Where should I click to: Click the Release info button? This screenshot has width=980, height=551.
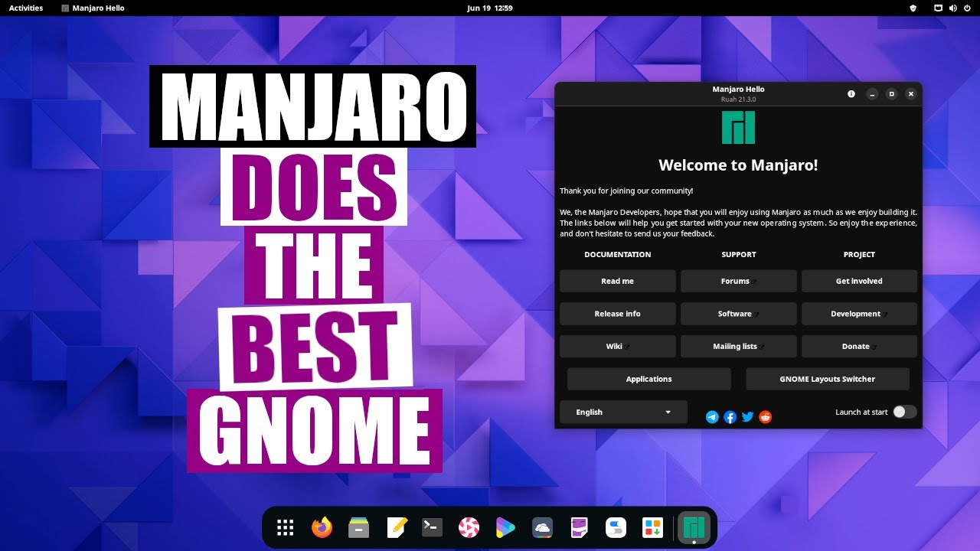(618, 314)
